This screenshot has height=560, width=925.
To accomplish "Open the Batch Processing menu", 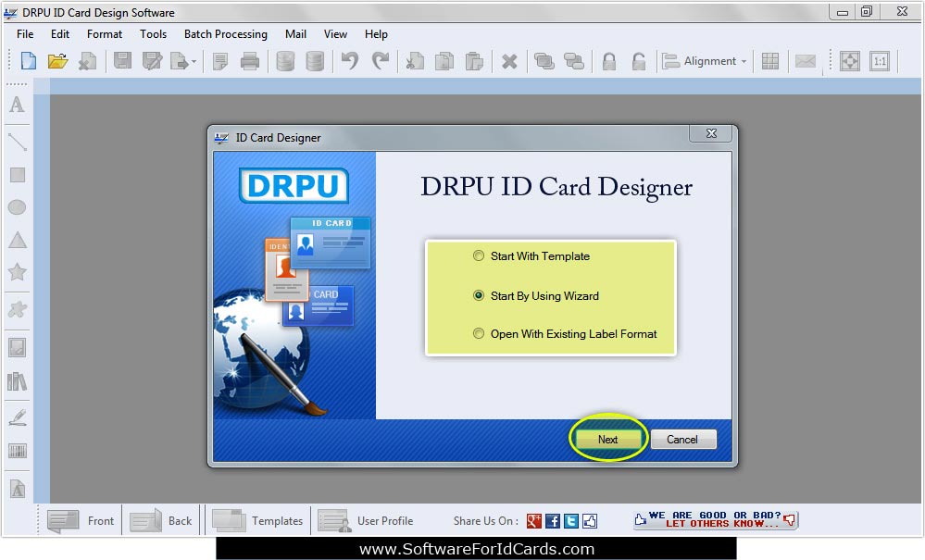I will coord(225,34).
